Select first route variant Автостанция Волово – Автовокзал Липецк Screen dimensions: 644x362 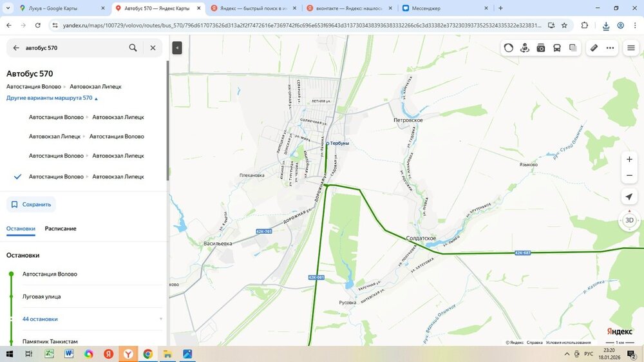pyautogui.click(x=86, y=117)
